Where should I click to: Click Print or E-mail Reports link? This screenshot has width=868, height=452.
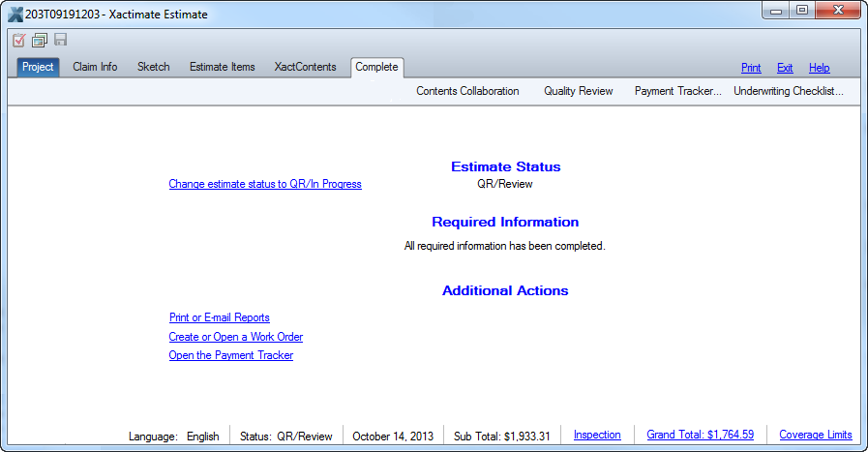pyautogui.click(x=220, y=317)
